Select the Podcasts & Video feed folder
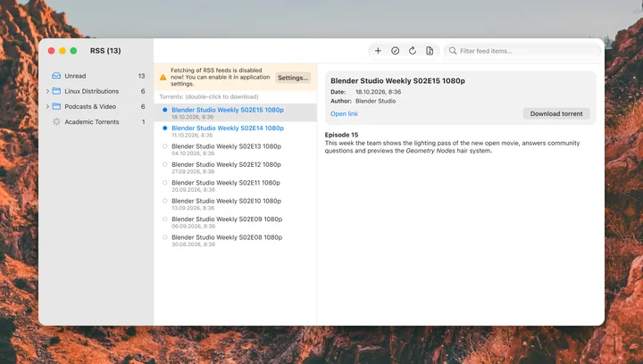Screen dimensions: 643x364 pyautogui.click(x=96, y=106)
